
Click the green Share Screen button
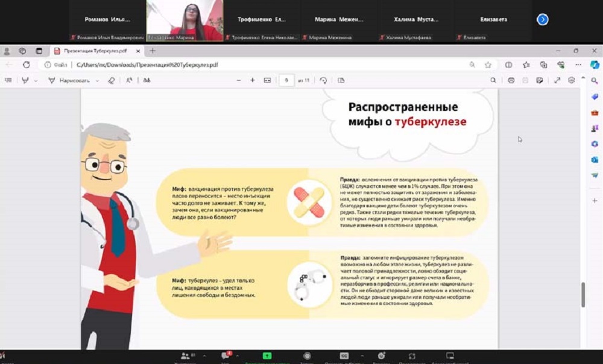click(267, 356)
